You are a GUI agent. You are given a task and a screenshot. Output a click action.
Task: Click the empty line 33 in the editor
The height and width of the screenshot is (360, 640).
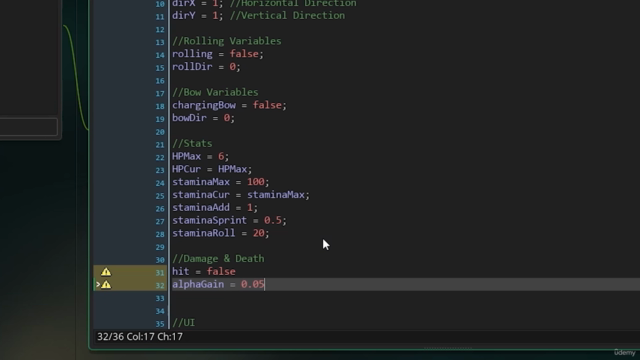pyautogui.click(x=404, y=298)
